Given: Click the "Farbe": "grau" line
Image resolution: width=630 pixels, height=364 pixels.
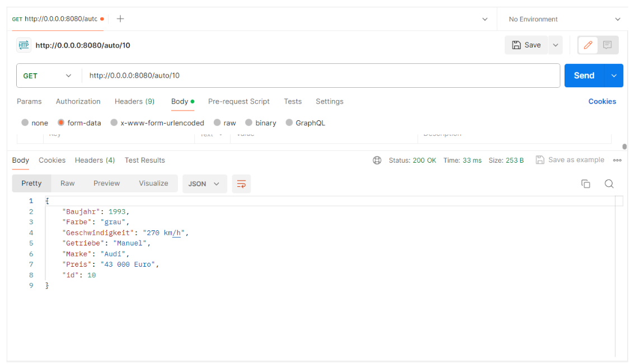Looking at the screenshot, I should (x=96, y=222).
